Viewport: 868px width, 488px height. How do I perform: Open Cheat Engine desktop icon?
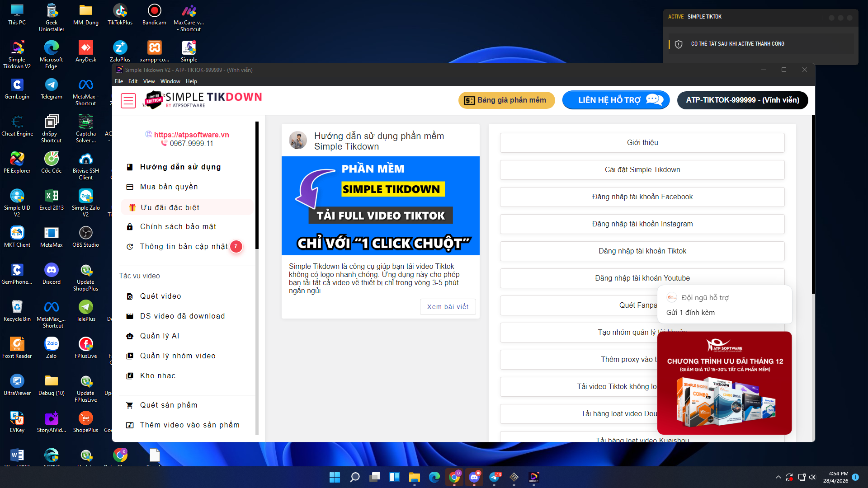pos(17,126)
